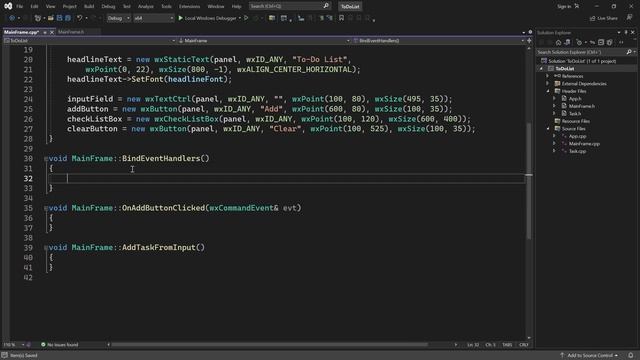Click Add to Source Control
This screenshot has height=360, width=640.
tap(589, 356)
